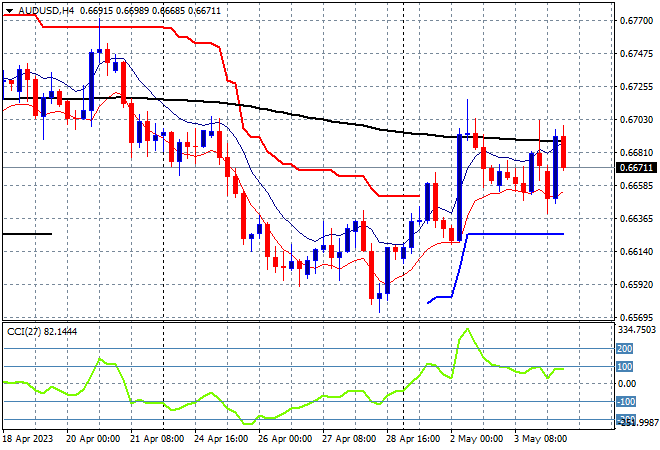
Task: Click the CCI peak near 334.7503
Action: pos(467,329)
